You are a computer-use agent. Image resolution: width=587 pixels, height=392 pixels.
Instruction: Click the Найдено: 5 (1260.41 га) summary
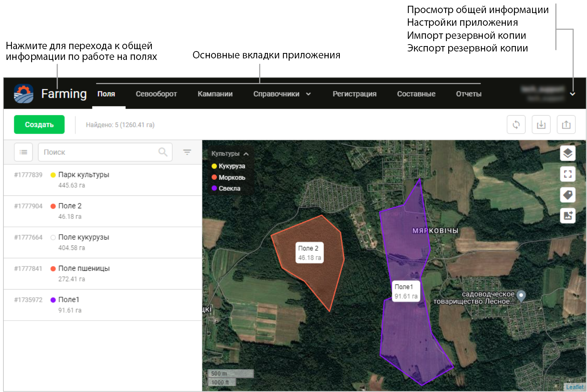[x=120, y=125]
